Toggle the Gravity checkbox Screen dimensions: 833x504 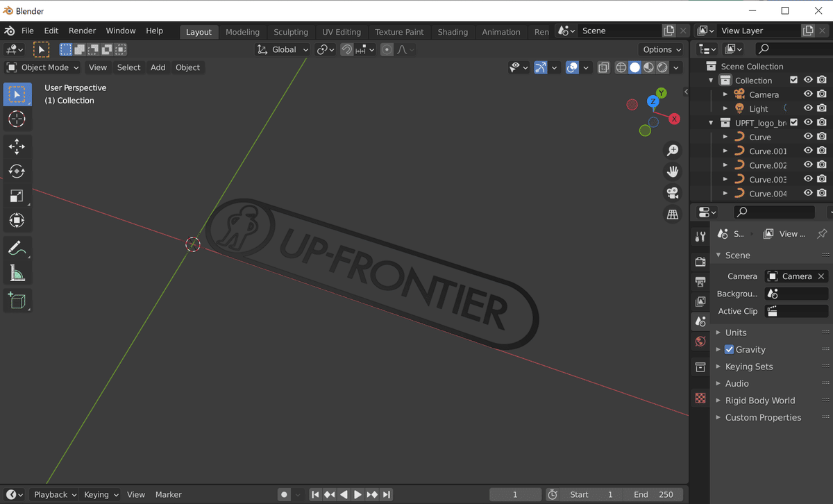pyautogui.click(x=729, y=349)
